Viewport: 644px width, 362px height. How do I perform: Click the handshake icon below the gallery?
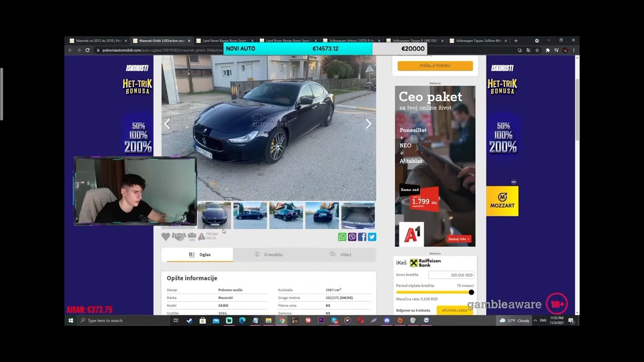[x=179, y=236]
